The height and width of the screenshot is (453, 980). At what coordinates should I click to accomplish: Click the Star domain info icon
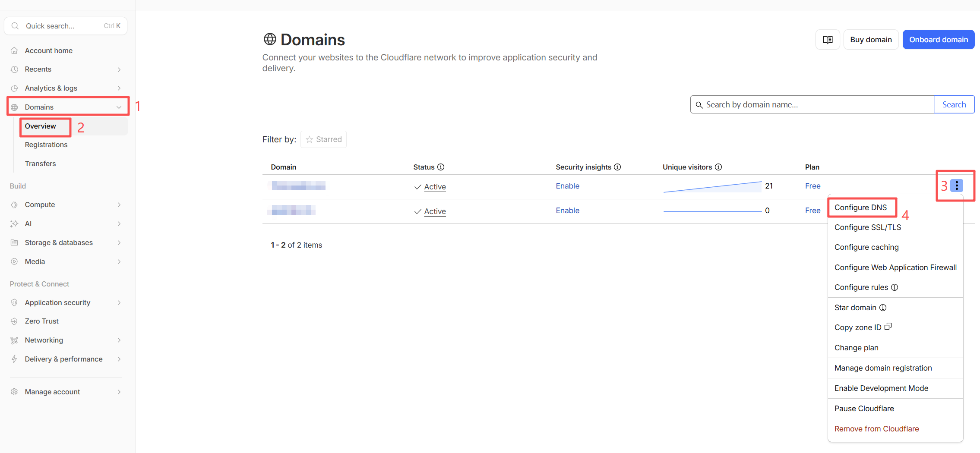pyautogui.click(x=883, y=308)
